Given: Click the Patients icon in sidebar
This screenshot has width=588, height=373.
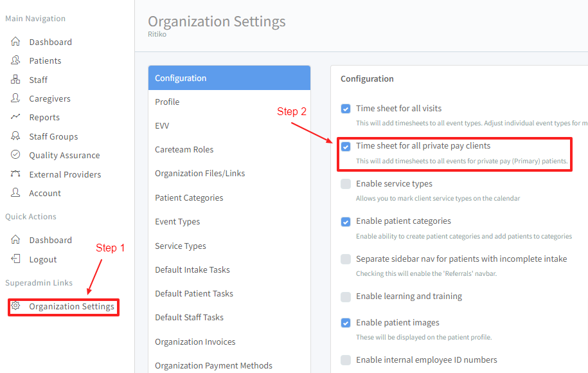Looking at the screenshot, I should (x=15, y=60).
